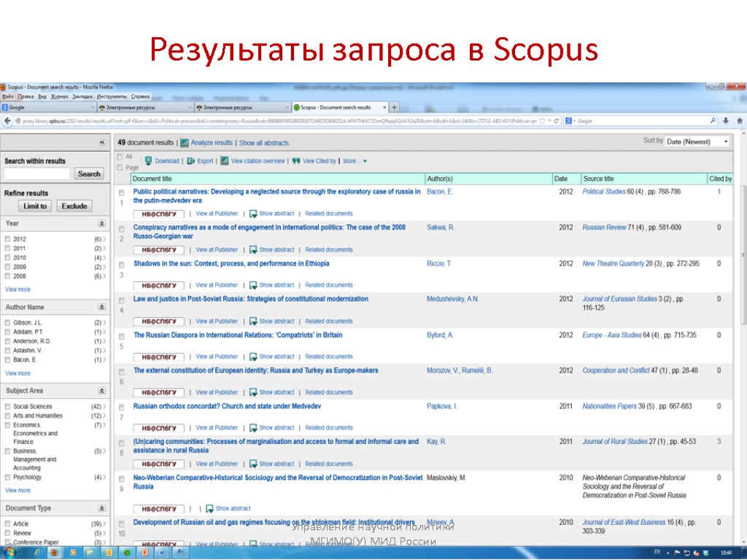Check the Gibson, J.L. author filter
The height and width of the screenshot is (560, 747).
click(x=7, y=322)
